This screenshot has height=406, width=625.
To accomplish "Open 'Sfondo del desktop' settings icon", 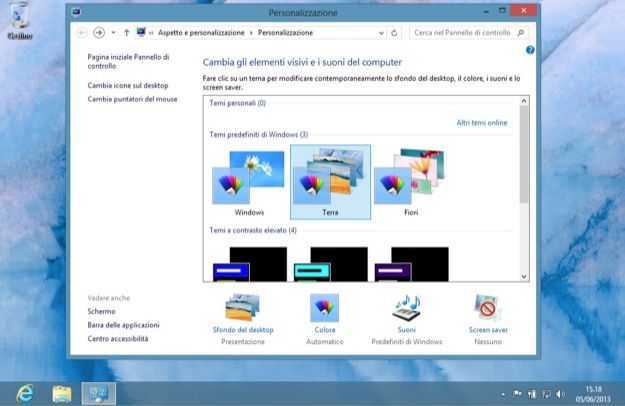I will coord(243,307).
